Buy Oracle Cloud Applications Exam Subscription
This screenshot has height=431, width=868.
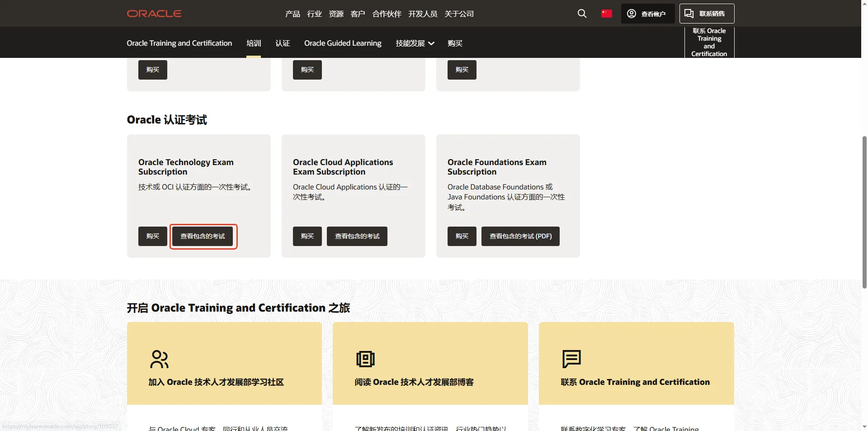[307, 236]
